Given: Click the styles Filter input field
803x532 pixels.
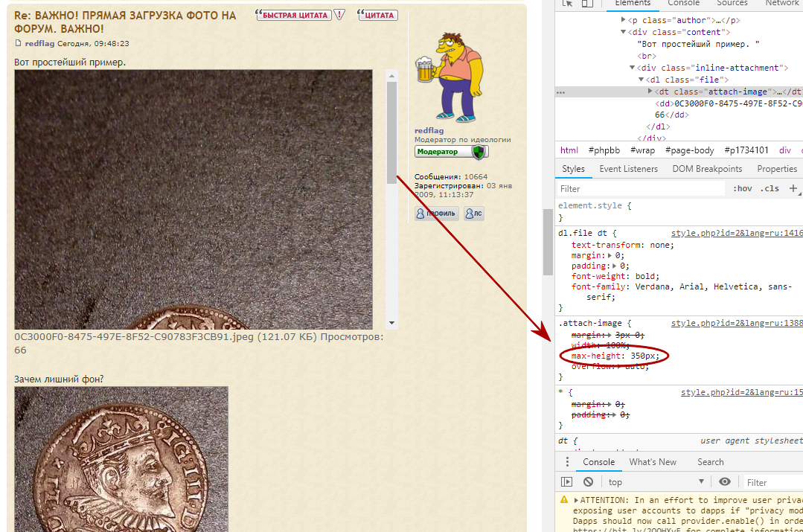Looking at the screenshot, I should pyautogui.click(x=642, y=188).
